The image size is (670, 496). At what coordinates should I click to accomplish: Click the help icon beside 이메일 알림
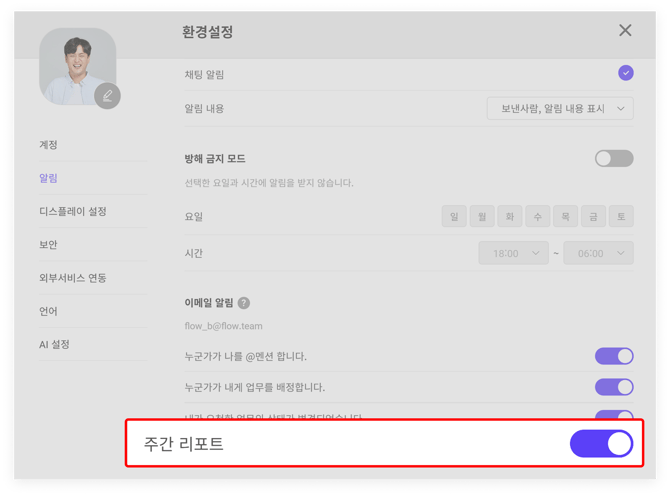tap(244, 303)
